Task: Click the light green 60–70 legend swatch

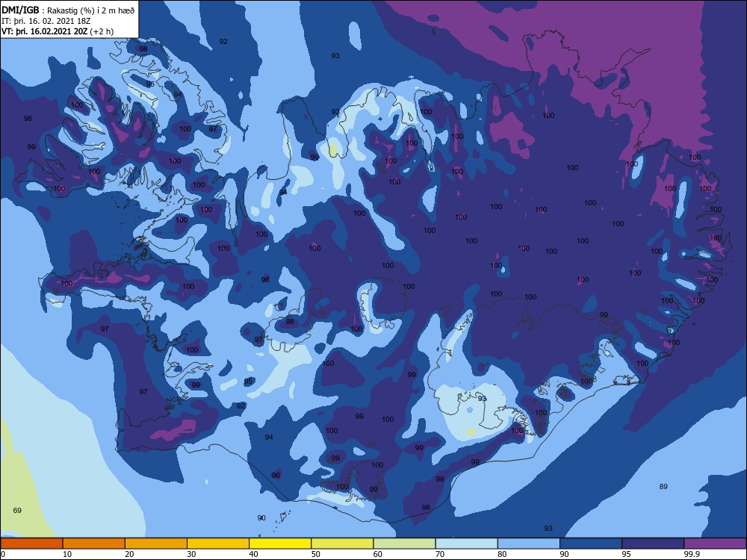Action: [x=404, y=544]
